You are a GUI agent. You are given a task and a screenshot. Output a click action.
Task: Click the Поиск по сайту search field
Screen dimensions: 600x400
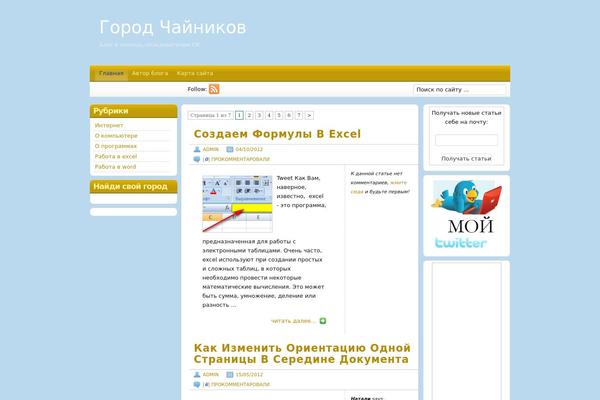(x=460, y=90)
